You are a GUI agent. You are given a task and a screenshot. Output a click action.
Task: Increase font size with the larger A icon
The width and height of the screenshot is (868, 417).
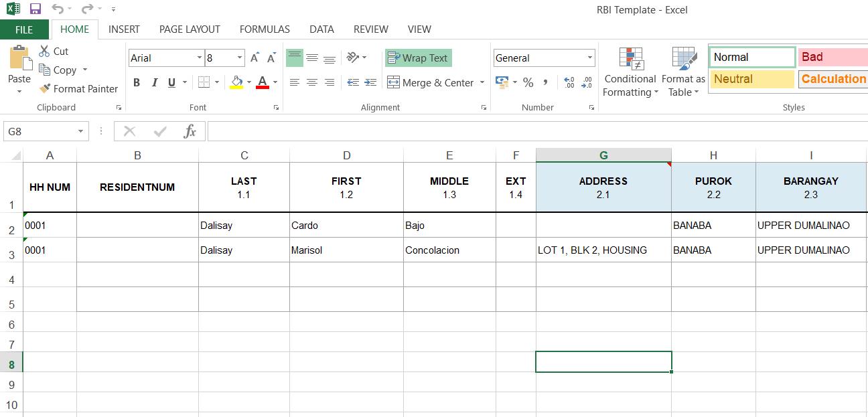(255, 58)
